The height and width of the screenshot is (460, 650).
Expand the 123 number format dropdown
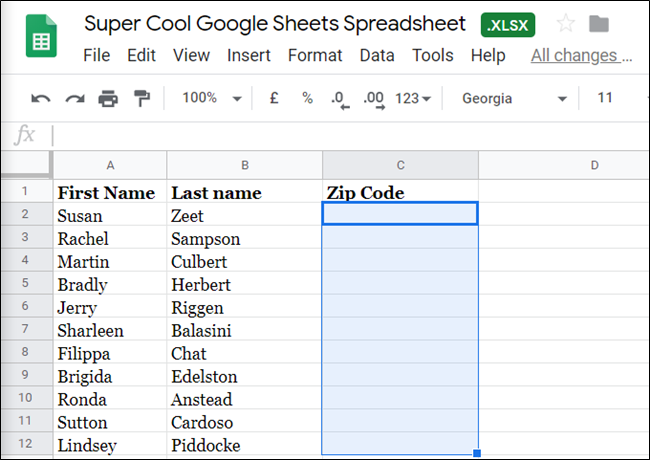click(413, 98)
